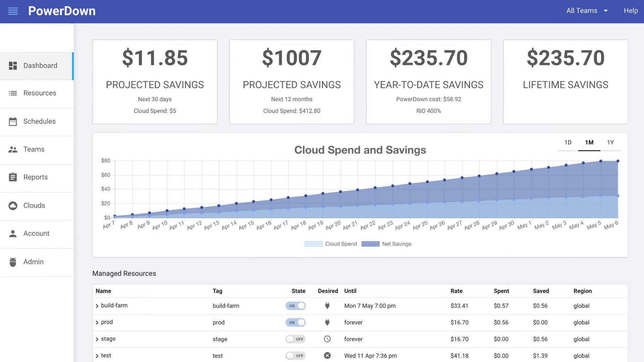Click the Apr 7 net savings data point
The width and height of the screenshot is (644, 362).
tap(115, 216)
